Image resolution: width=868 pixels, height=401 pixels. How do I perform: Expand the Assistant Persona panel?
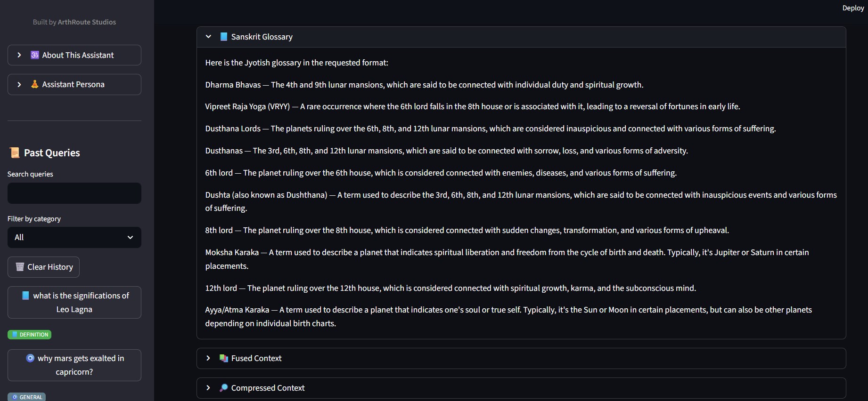tap(19, 84)
